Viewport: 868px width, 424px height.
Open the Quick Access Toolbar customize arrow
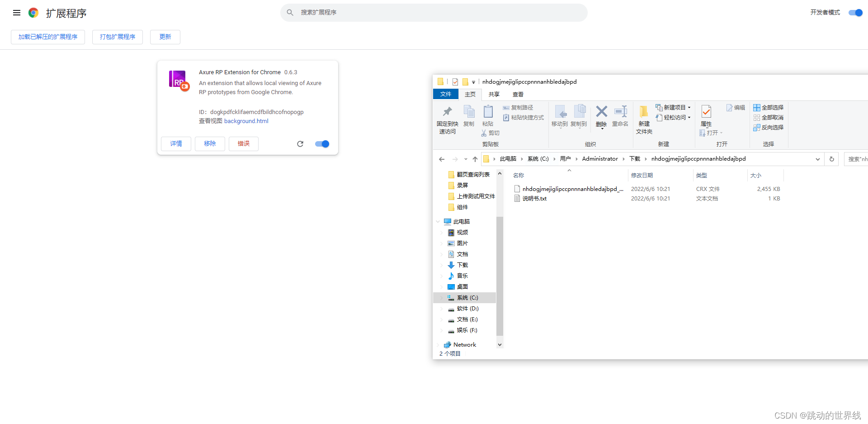[473, 82]
